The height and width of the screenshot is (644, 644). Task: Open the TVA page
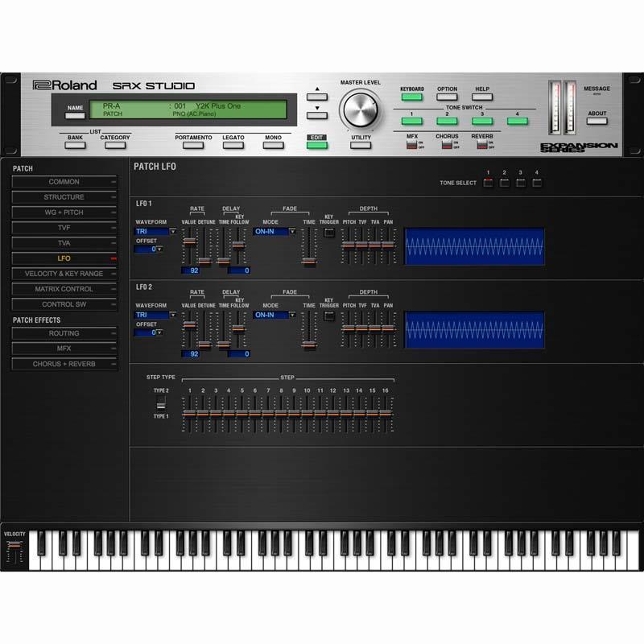[x=64, y=243]
